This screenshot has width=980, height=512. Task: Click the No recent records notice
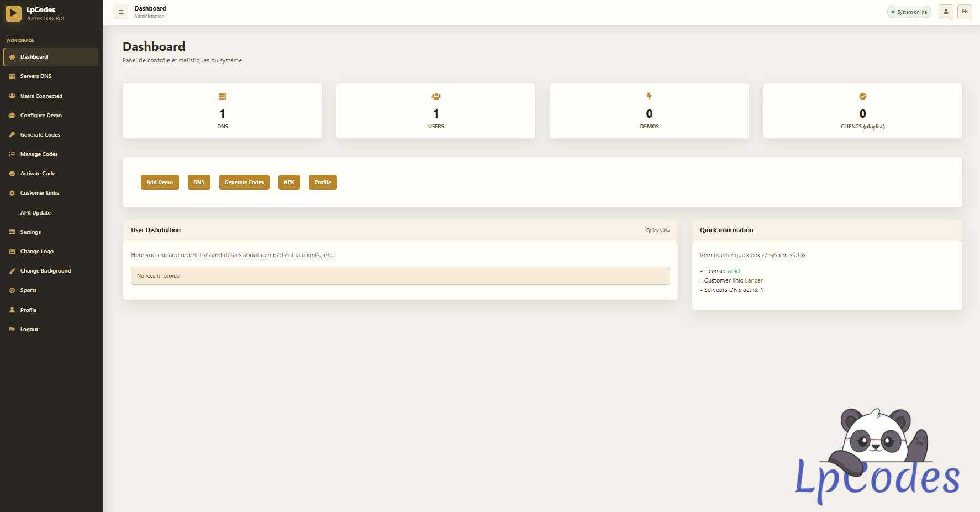point(401,276)
